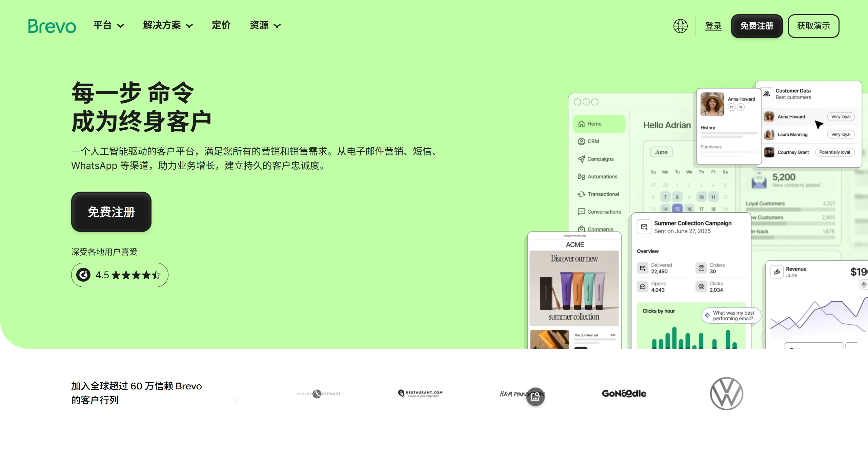
Task: Click Laura Manning's Very loyal tag
Action: tap(841, 134)
